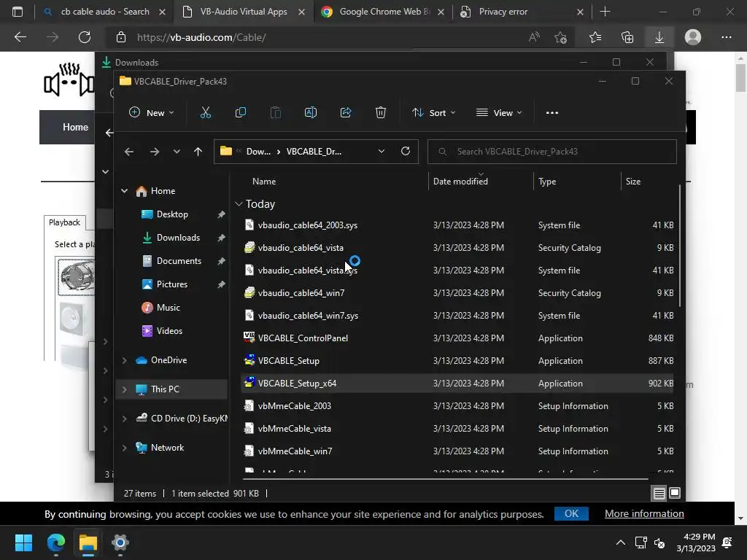
Task: Sort files by Size column header
Action: point(632,182)
